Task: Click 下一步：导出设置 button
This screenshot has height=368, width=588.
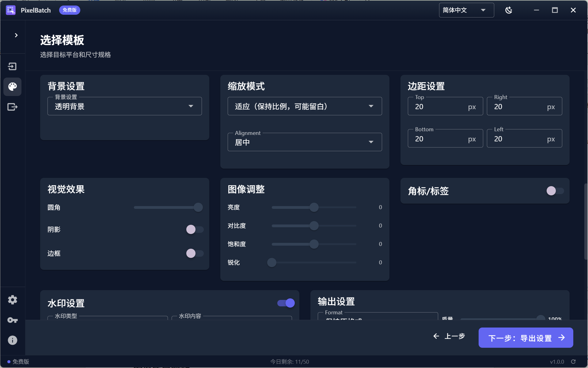Action: [525, 338]
